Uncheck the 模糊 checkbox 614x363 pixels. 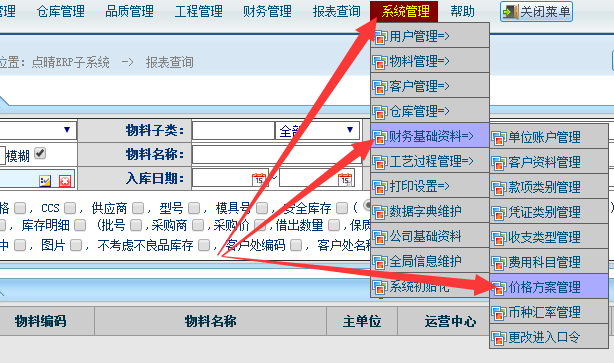click(x=40, y=153)
